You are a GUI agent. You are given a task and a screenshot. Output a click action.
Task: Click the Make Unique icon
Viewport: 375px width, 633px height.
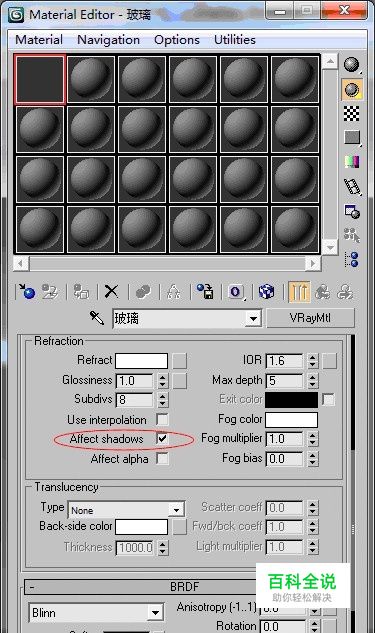click(174, 291)
